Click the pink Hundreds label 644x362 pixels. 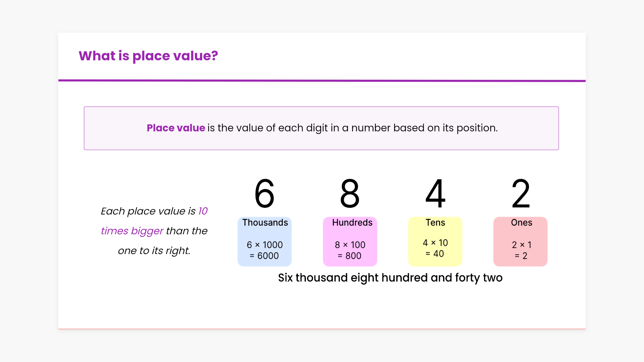pos(352,223)
